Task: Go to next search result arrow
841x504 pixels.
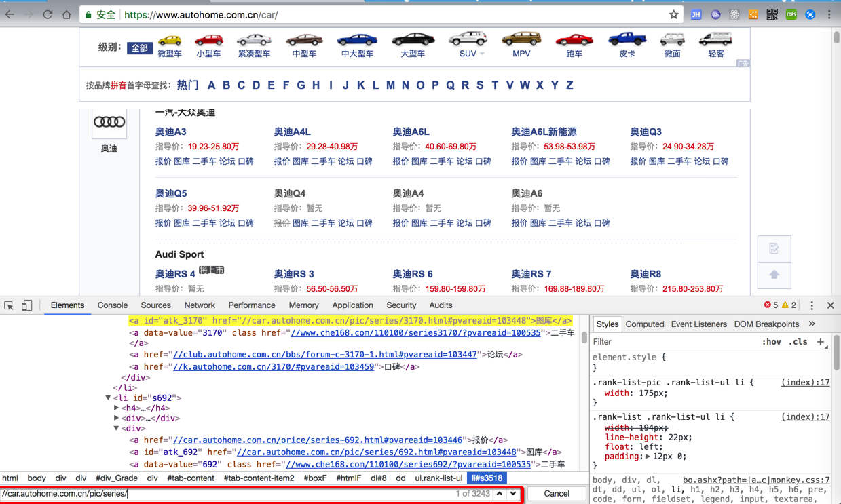Action: pos(513,493)
